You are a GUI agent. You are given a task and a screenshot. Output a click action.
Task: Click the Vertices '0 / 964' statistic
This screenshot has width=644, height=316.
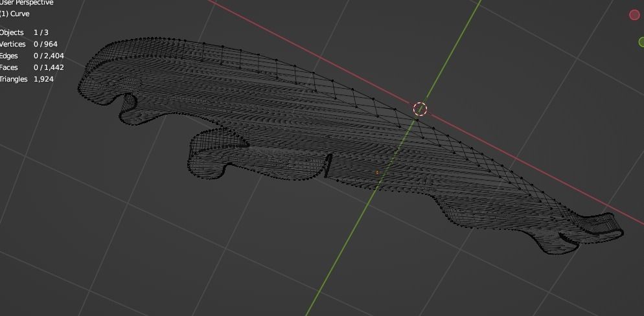click(45, 44)
